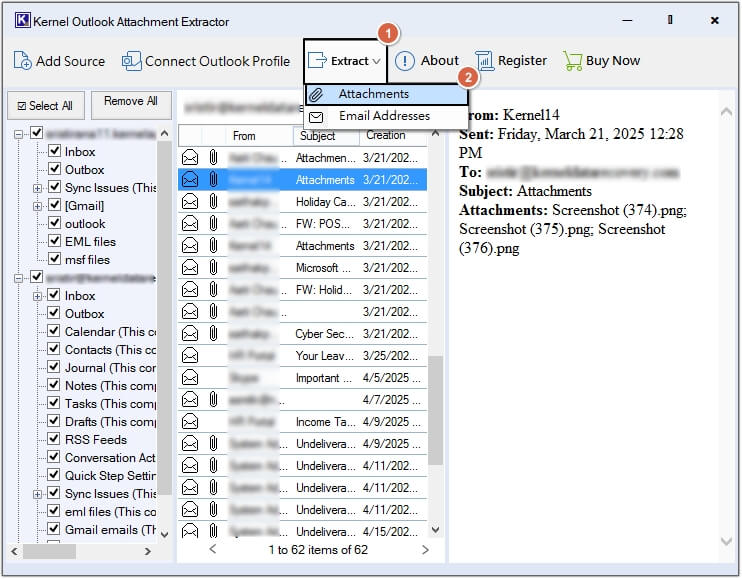Click the paperclip icon beside Attachments menu entry

316,95
